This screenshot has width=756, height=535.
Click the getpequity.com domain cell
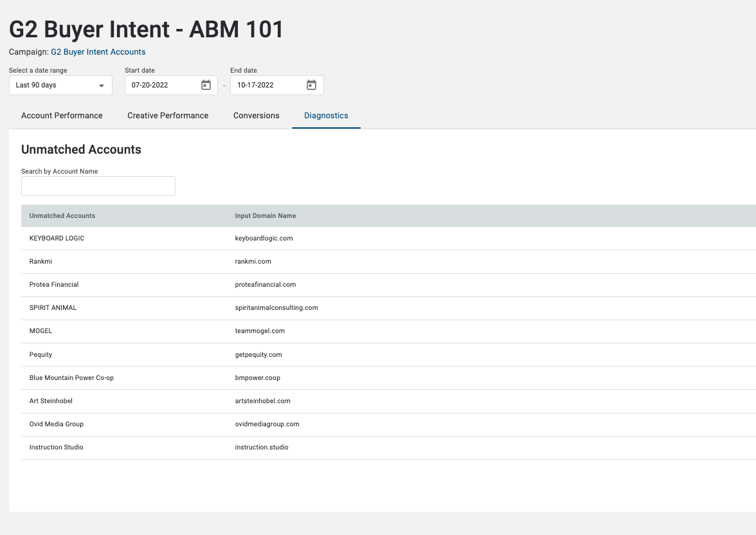[x=258, y=354]
